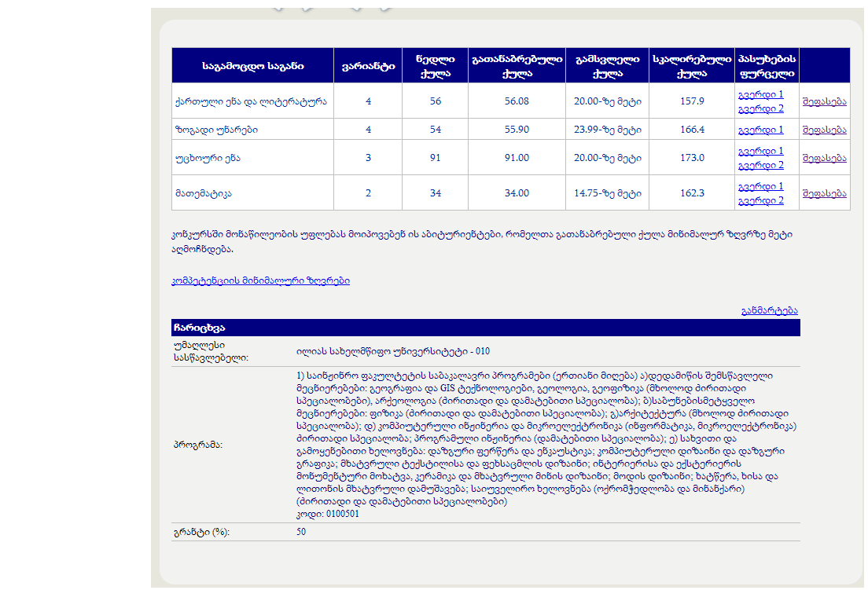
Task: Select ზოგადი უნარები subject cell
Action: tap(253, 130)
